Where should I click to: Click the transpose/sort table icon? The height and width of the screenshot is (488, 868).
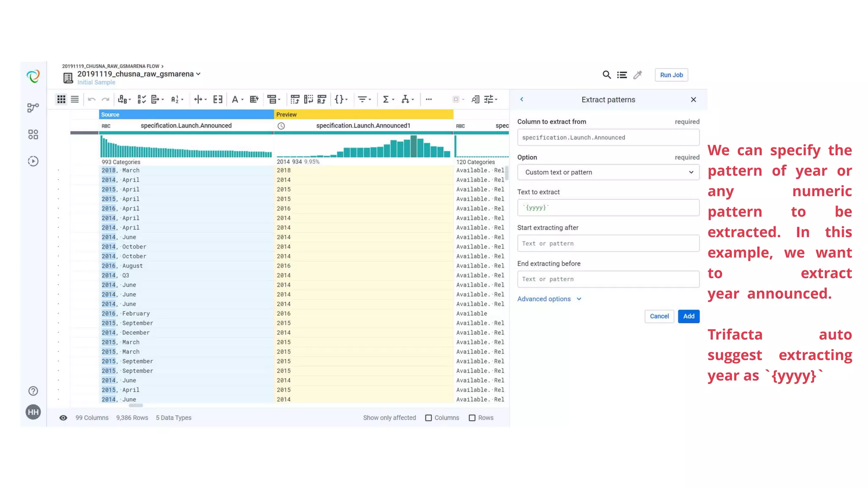tap(322, 99)
